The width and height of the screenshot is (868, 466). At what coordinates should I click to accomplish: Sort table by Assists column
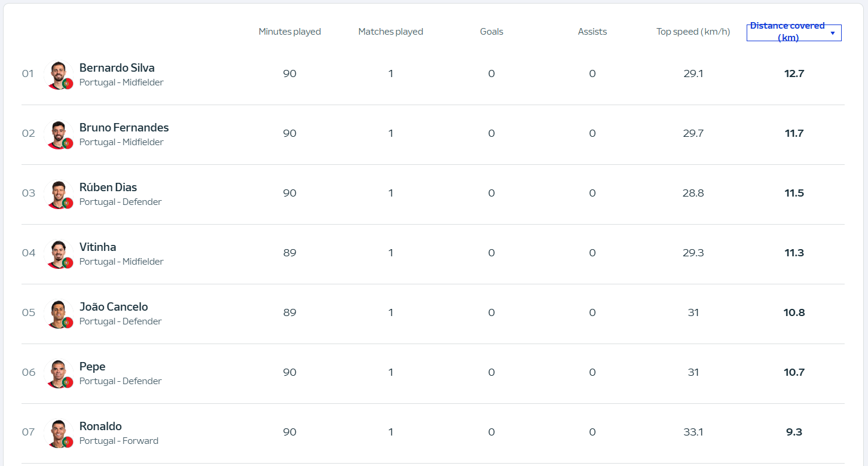click(x=592, y=32)
